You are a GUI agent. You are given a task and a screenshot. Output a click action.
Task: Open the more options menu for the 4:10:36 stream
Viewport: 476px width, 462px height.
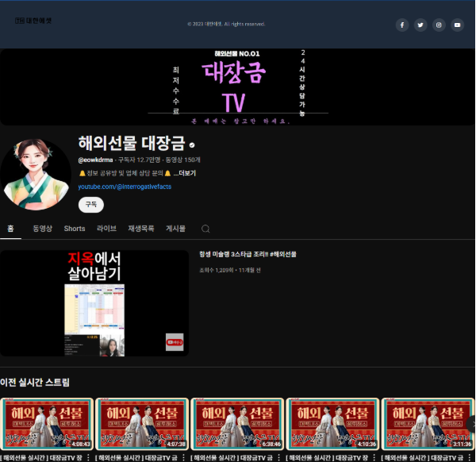point(374,457)
